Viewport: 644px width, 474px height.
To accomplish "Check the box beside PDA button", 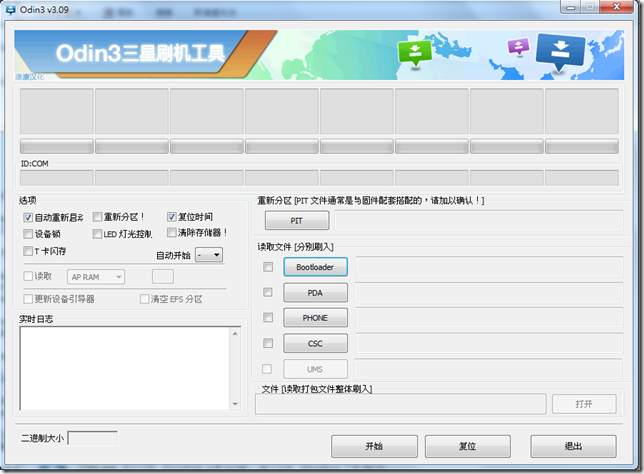I will click(268, 292).
